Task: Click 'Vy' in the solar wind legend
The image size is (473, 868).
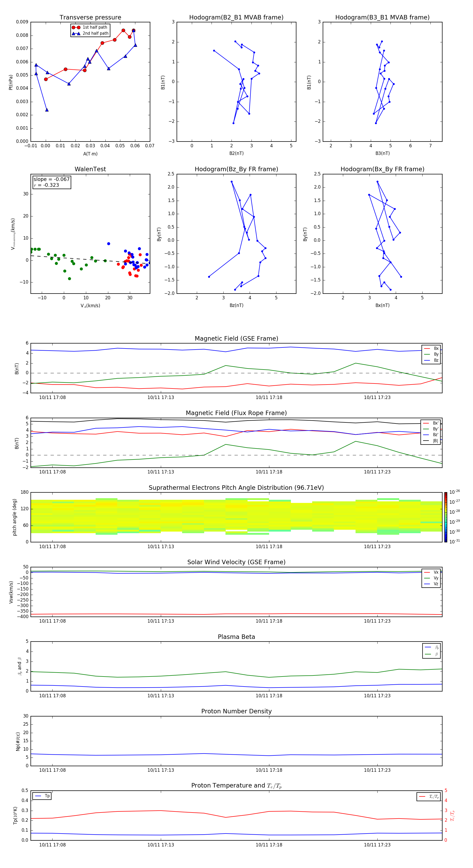Action: point(431,578)
